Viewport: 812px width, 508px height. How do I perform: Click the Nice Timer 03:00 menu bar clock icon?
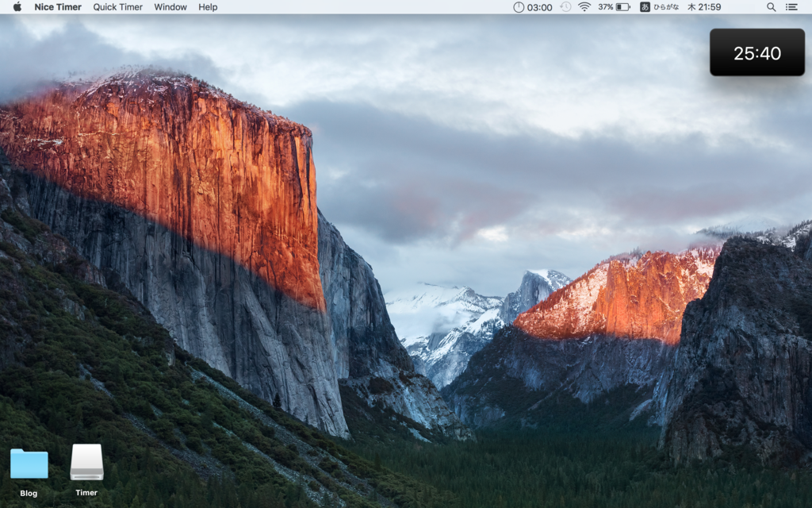pyautogui.click(x=532, y=6)
